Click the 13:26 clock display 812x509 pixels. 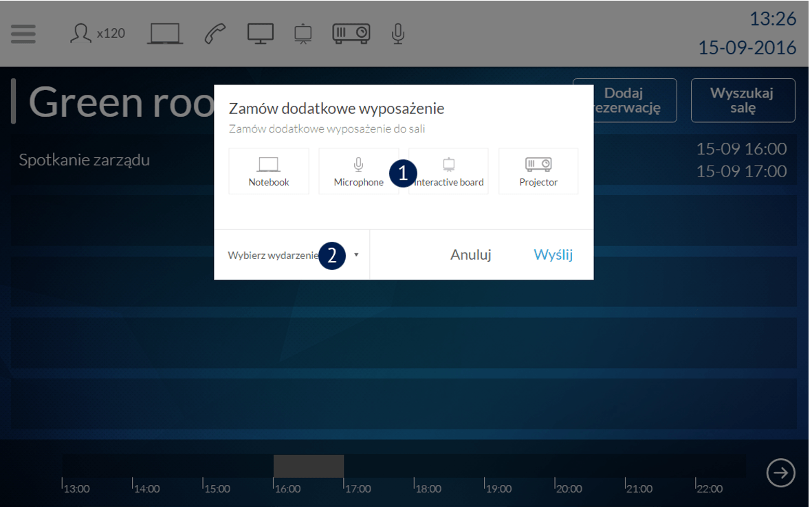point(773,19)
